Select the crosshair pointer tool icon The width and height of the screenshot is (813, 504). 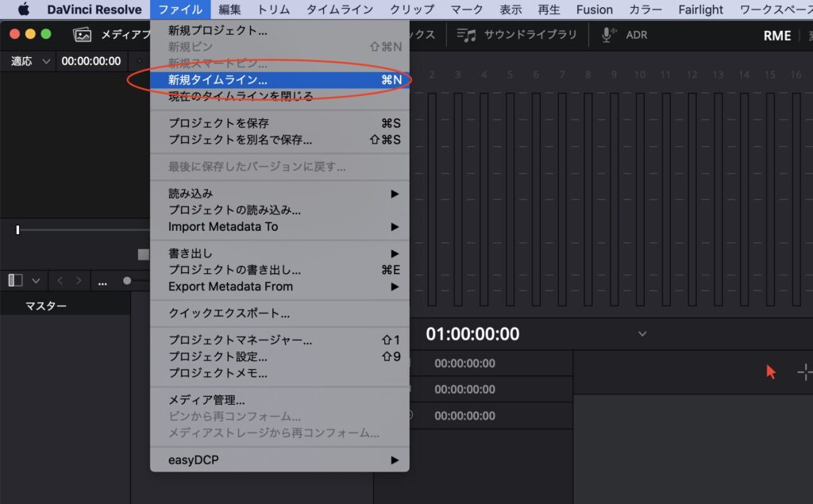805,371
